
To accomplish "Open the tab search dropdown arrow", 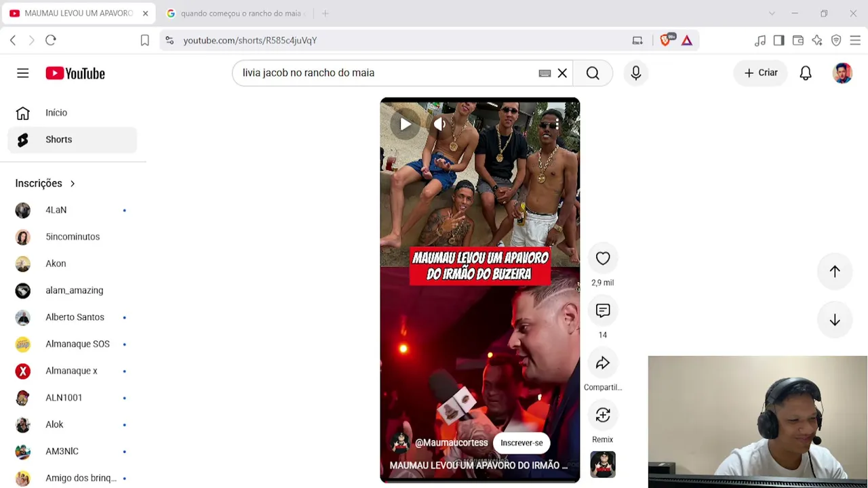I will (x=772, y=14).
